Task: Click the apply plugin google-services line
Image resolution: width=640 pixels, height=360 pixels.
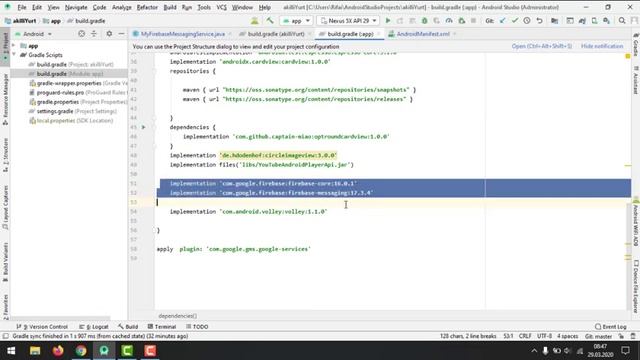Action: [233, 249]
